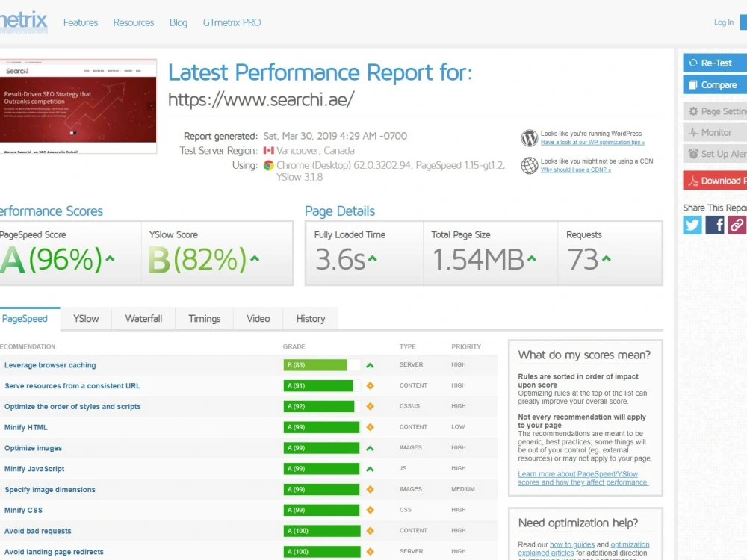Expand the Optimize images recommendation

[33, 448]
